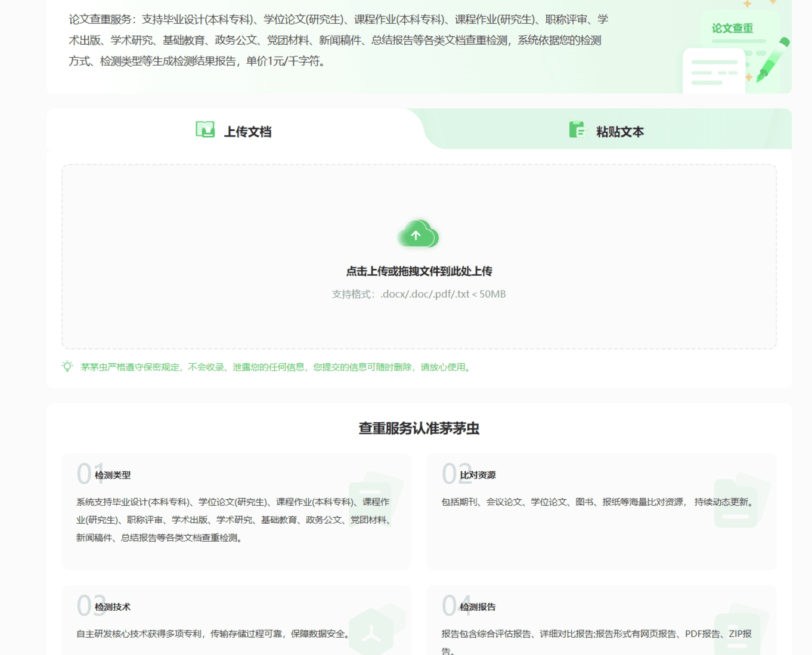Click the 包括期刊、会议论文 description text
Image resolution: width=812 pixels, height=655 pixels.
point(599,502)
